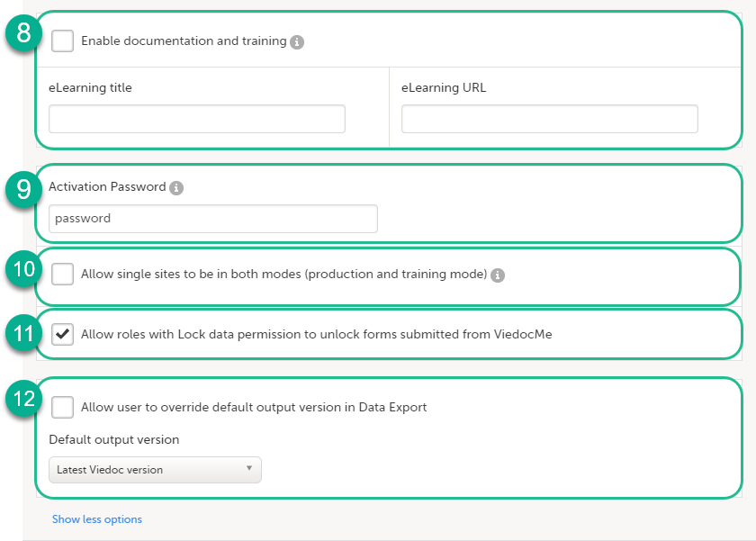Open the Default output version dropdown
The height and width of the screenshot is (541, 756).
coord(153,470)
